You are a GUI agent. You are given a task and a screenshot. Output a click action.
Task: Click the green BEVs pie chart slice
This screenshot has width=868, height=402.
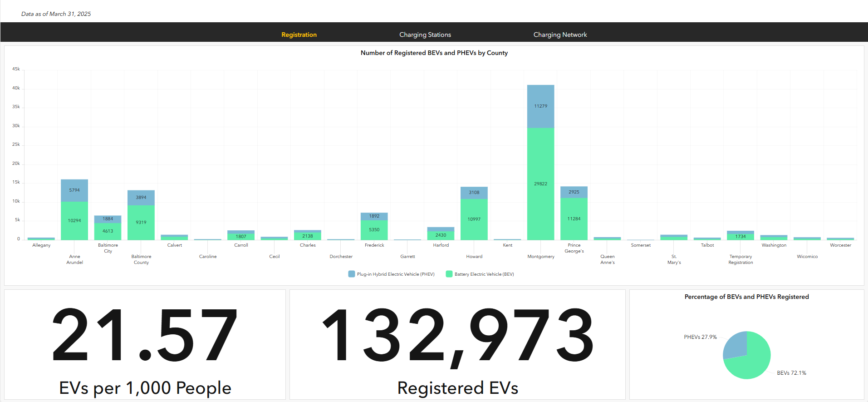tap(753, 361)
